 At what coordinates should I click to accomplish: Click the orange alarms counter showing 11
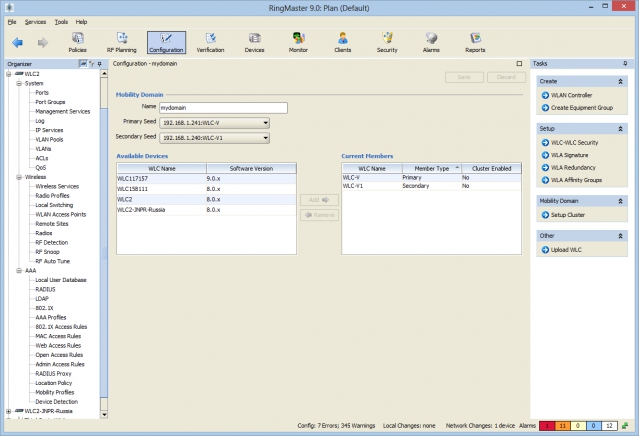(x=562, y=426)
